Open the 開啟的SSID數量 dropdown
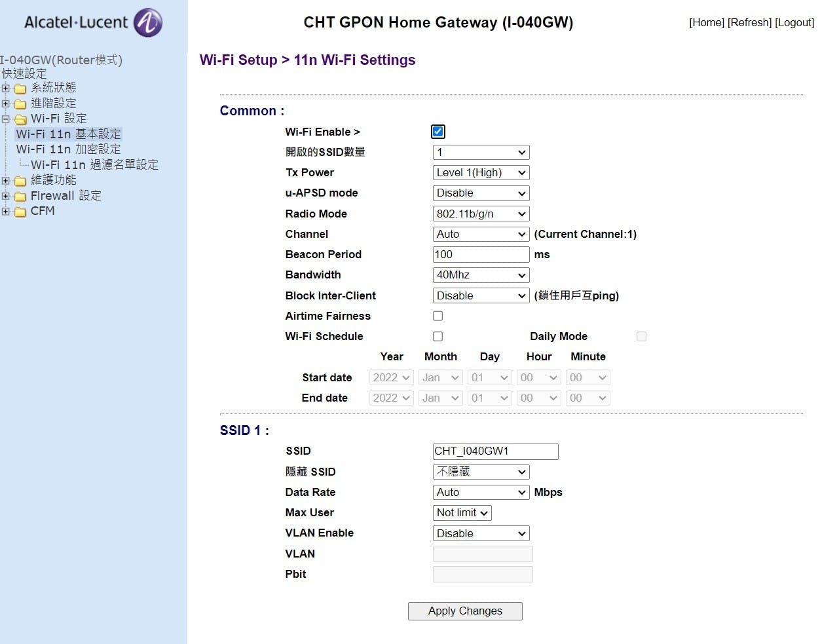Image resolution: width=820 pixels, height=644 pixels. tap(481, 153)
